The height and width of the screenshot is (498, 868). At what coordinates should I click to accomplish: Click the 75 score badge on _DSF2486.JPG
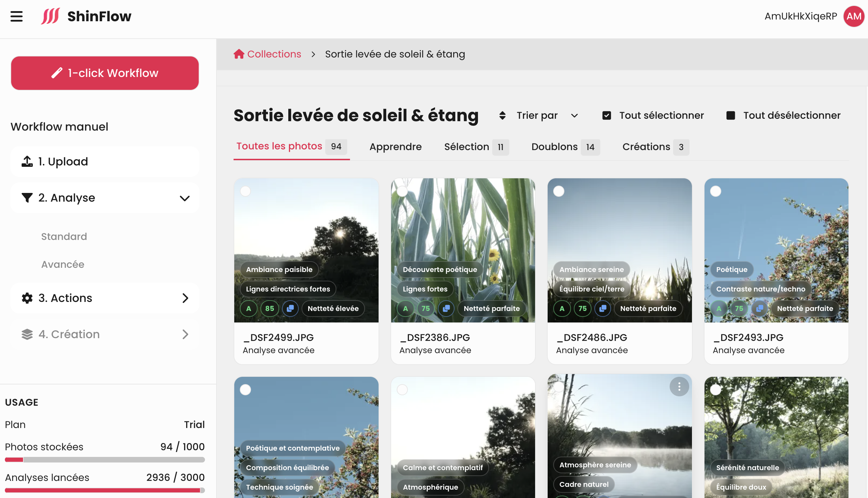click(582, 309)
